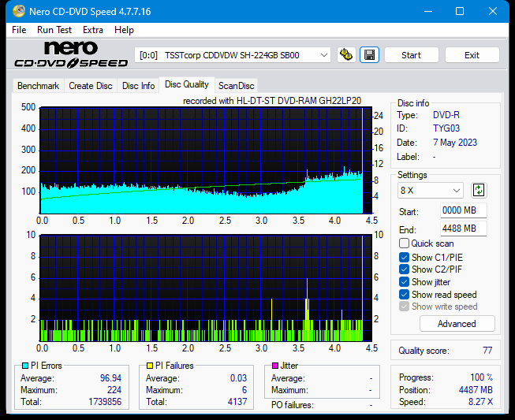
Task: Disable Show C1/PIE checkbox
Action: click(x=405, y=257)
